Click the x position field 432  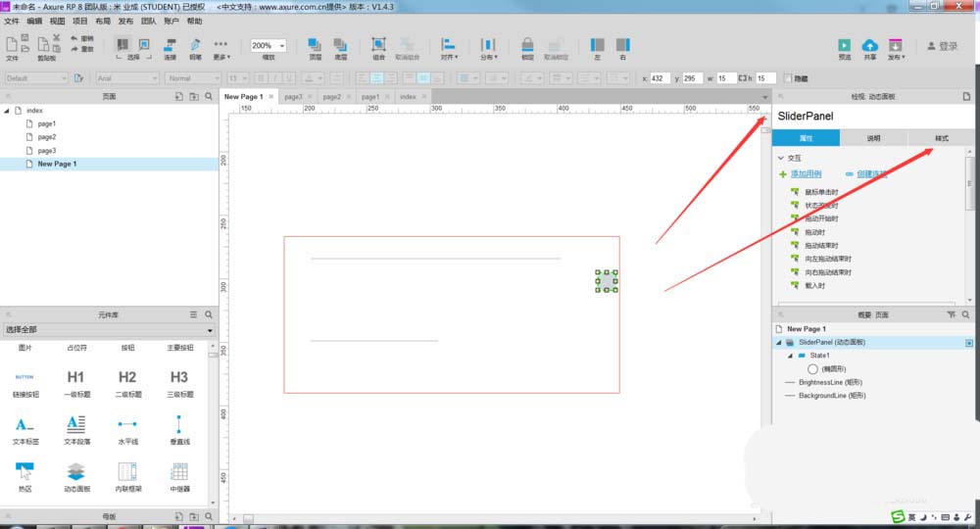(x=660, y=78)
